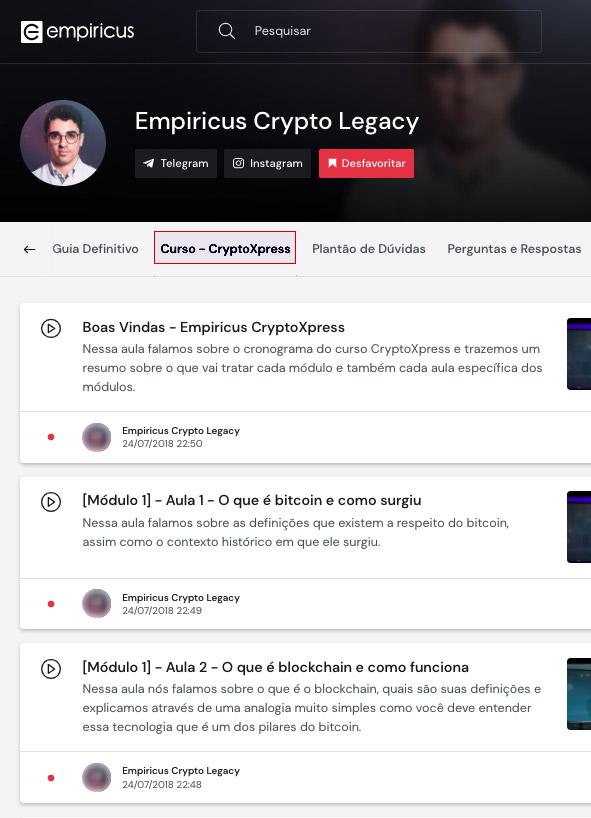The image size is (591, 818).
Task: Select the Curso - CryptoXpress tab
Action: [225, 248]
